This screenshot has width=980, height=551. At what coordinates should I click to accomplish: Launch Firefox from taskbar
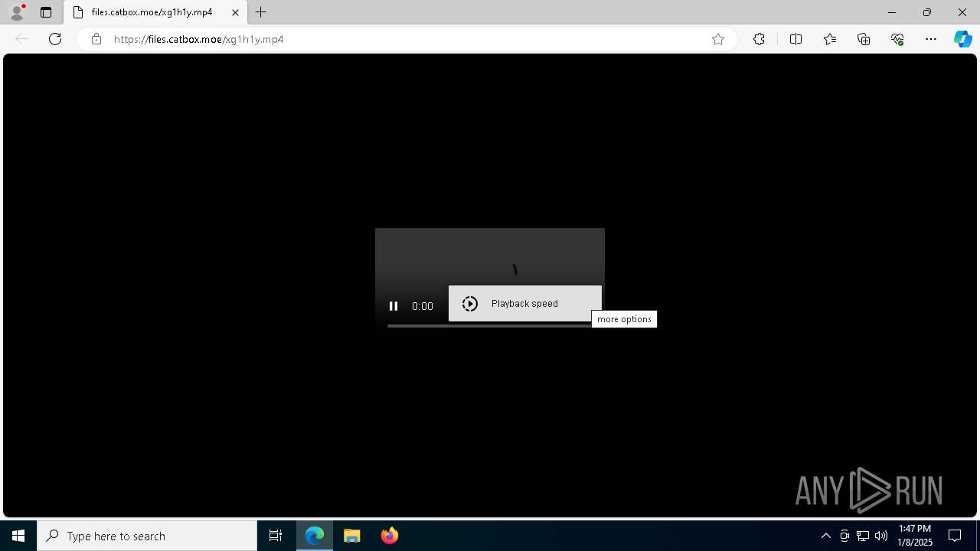coord(390,536)
